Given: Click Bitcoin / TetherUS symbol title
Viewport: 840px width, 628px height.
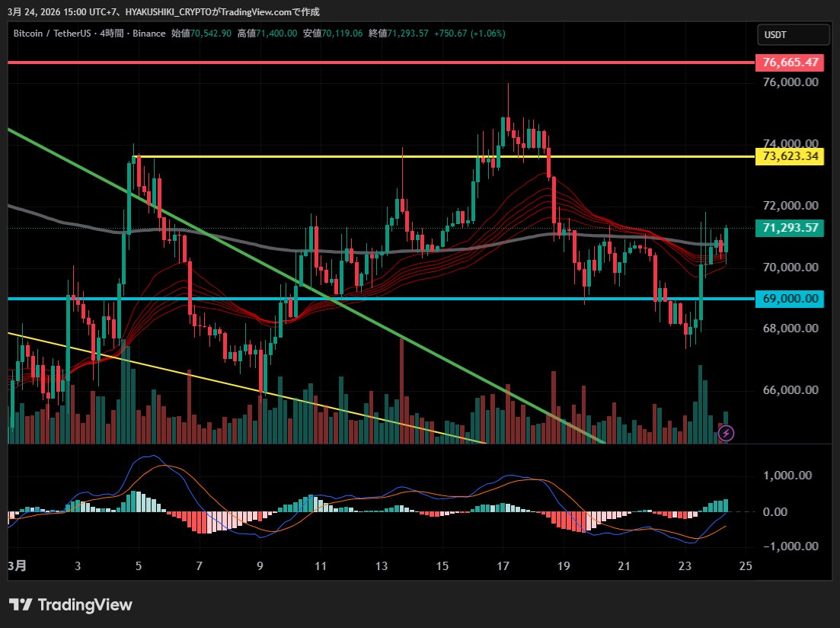Looking at the screenshot, I should [x=52, y=34].
